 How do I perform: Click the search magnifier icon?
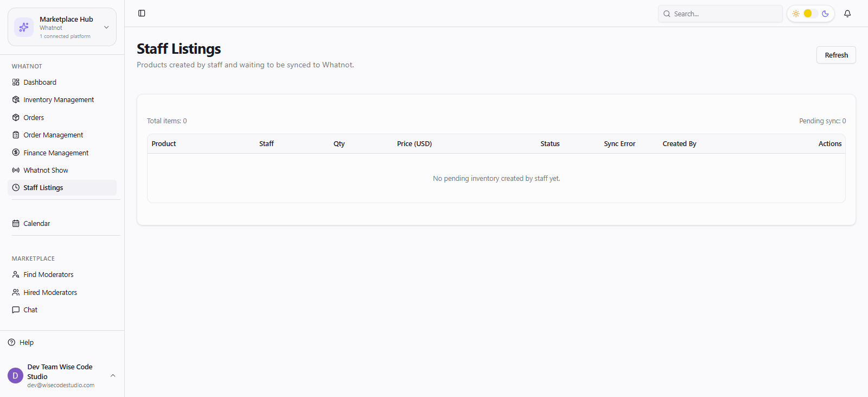667,14
